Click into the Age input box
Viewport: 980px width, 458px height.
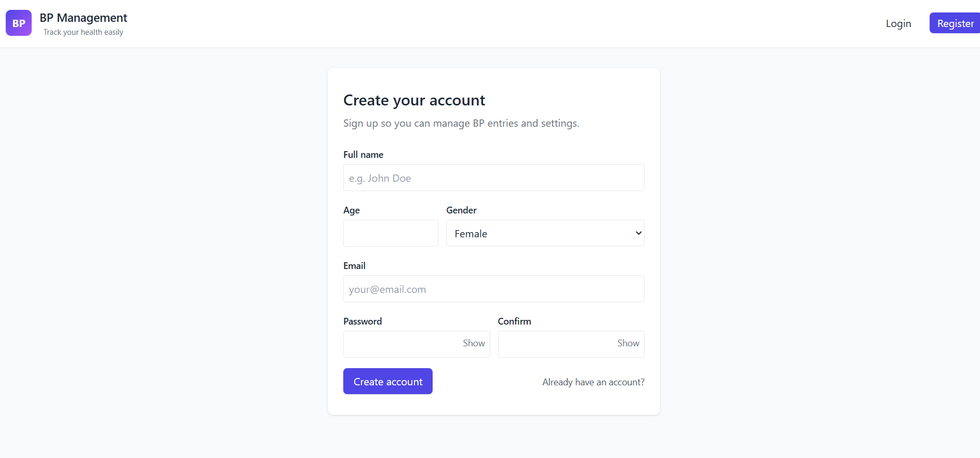coord(391,233)
